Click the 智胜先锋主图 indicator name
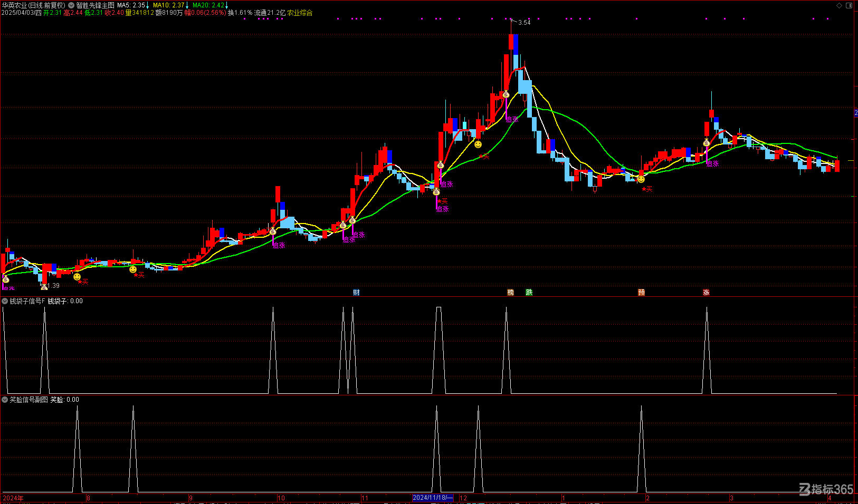The height and width of the screenshot is (504, 858). pos(95,5)
